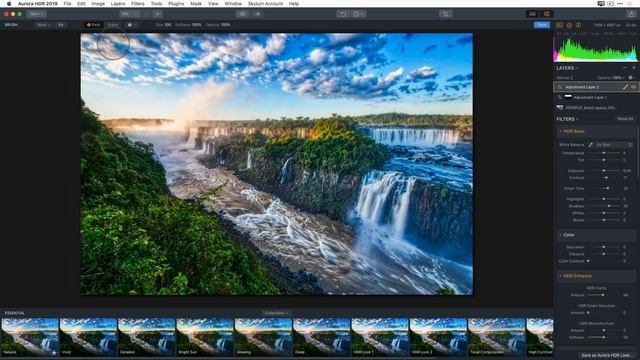Click the export share icon
Screen dimensions: 640x360
coord(631,14)
